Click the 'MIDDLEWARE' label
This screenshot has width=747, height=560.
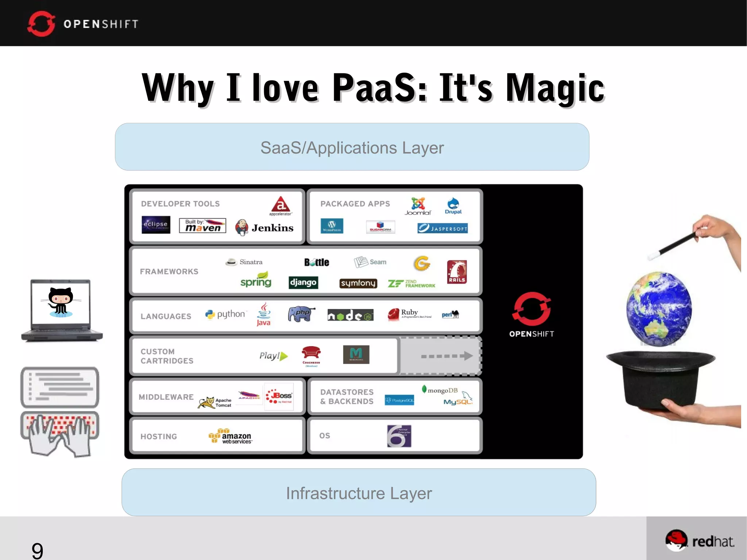click(x=166, y=397)
